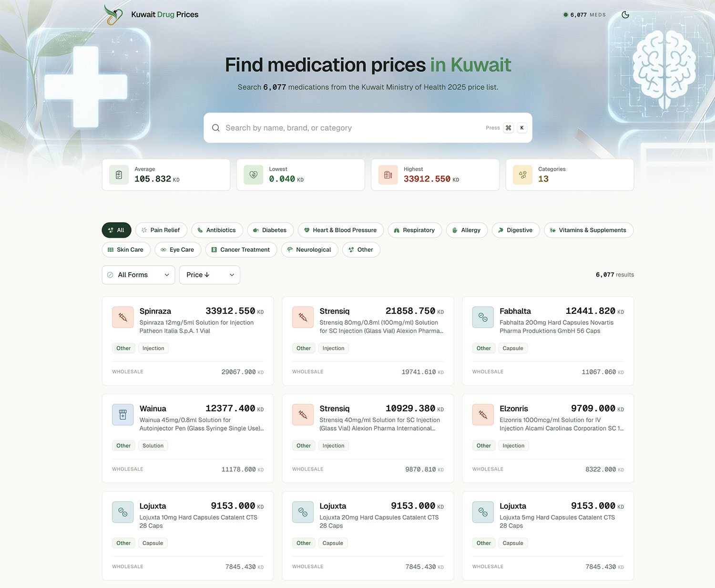Screen dimensions: 715x588
Task: Click the Highest price stat icon
Action: coord(388,175)
